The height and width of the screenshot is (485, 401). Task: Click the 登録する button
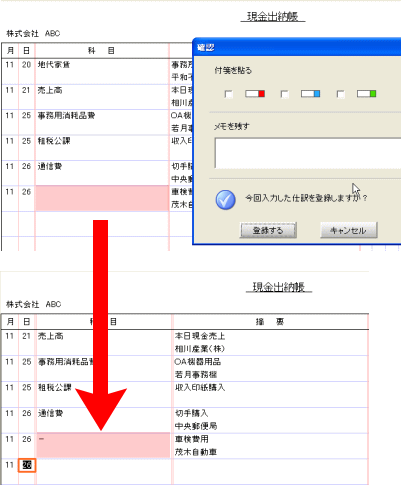point(268,230)
